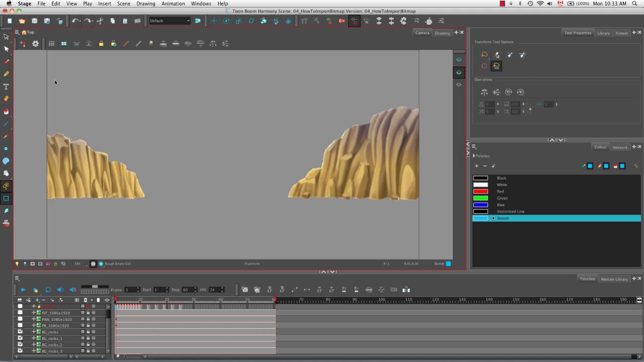
Task: Disable the BG_rocks layer checkbox
Action: (20, 332)
